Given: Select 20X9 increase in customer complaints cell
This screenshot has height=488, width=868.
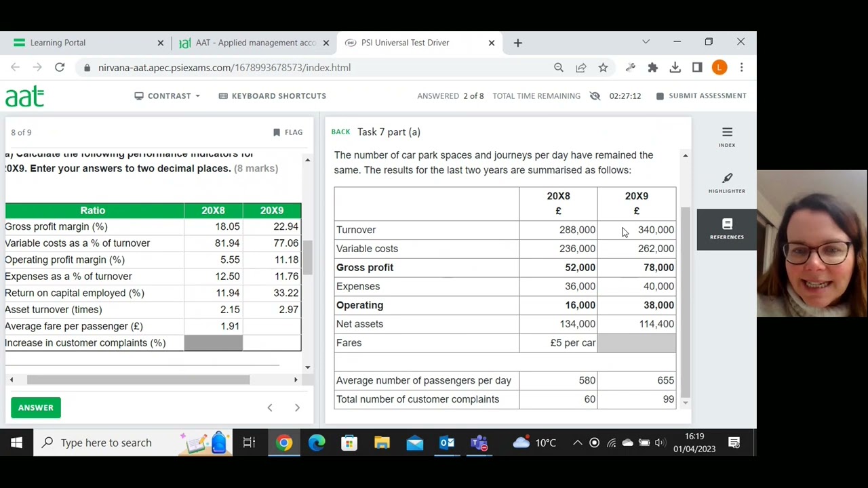Looking at the screenshot, I should pyautogui.click(x=271, y=342).
